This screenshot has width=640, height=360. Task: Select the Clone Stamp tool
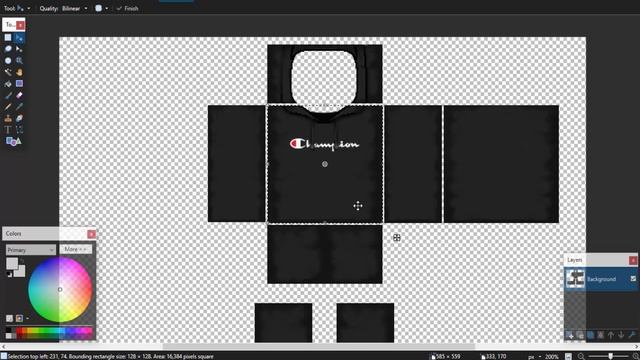[x=8, y=118]
